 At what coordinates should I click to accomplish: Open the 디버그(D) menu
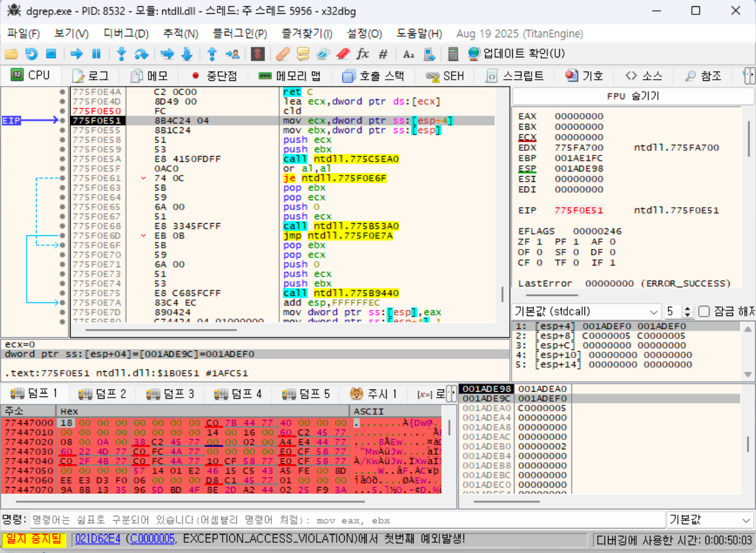[x=126, y=34]
